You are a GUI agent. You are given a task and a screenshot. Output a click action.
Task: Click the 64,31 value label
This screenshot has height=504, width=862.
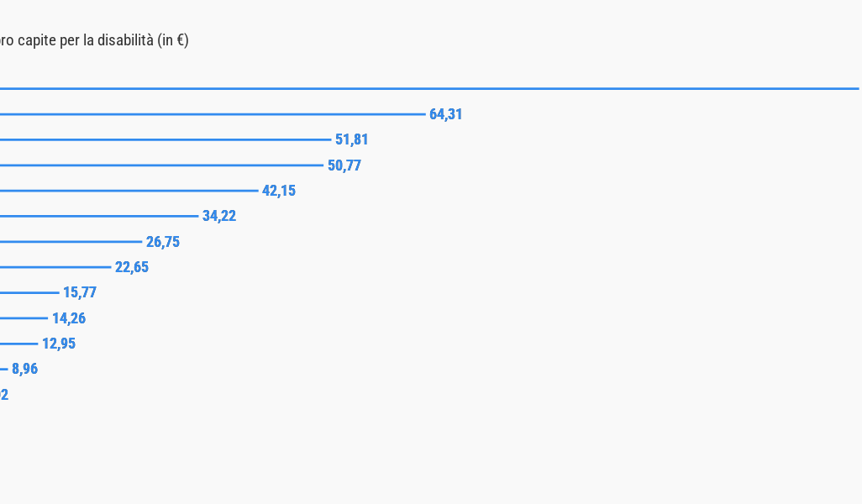click(446, 114)
